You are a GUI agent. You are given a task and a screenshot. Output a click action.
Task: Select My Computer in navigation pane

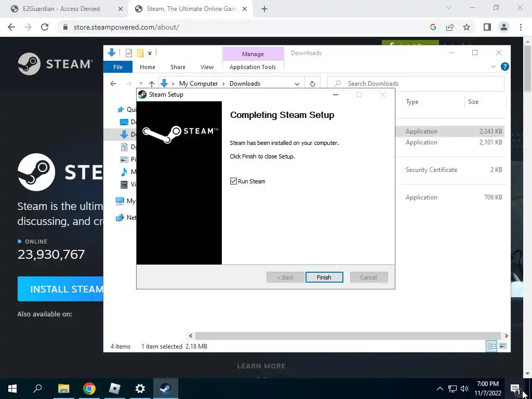point(125,201)
